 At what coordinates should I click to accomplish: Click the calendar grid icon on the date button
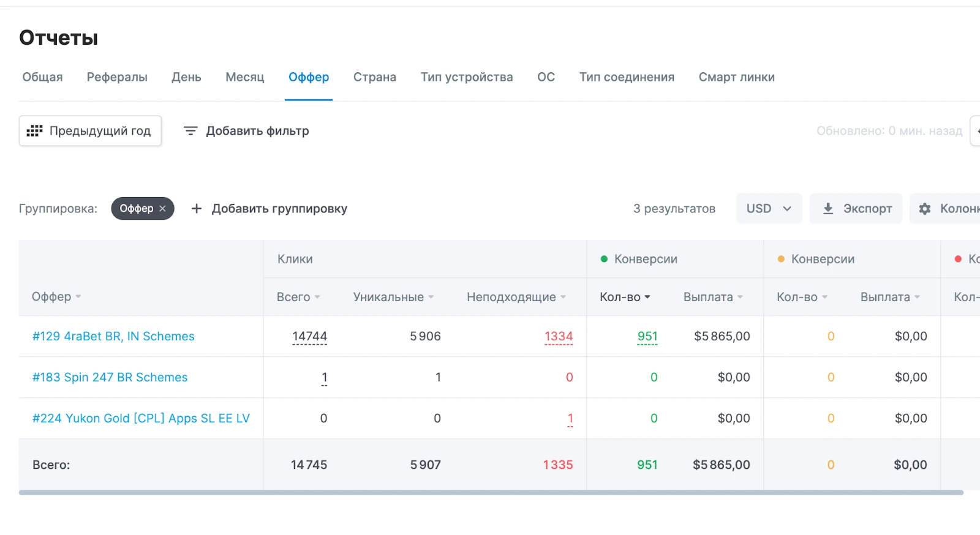(34, 131)
